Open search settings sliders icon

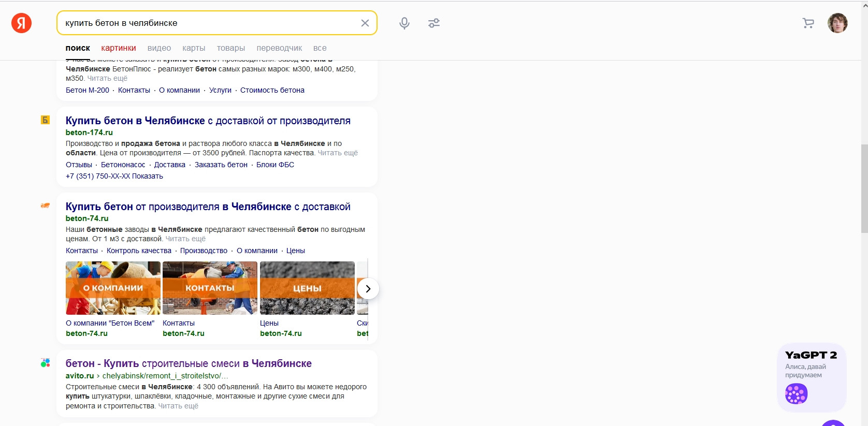pos(434,23)
